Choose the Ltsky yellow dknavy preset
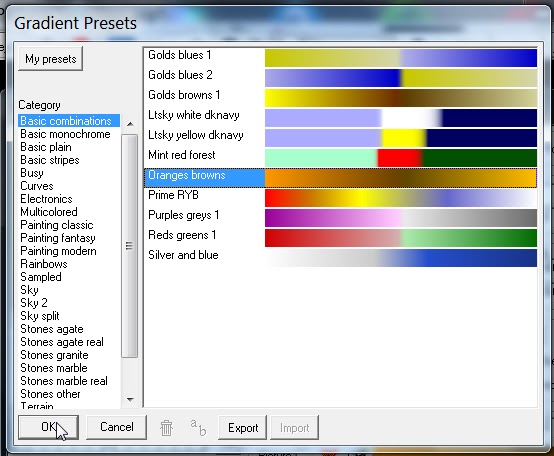The height and width of the screenshot is (456, 554). tap(340, 138)
